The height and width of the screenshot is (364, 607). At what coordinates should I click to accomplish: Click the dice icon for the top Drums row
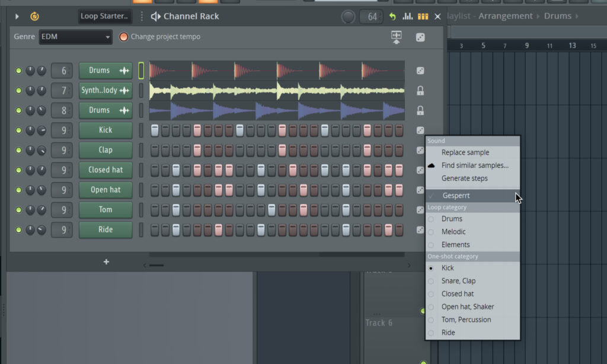[x=420, y=71]
